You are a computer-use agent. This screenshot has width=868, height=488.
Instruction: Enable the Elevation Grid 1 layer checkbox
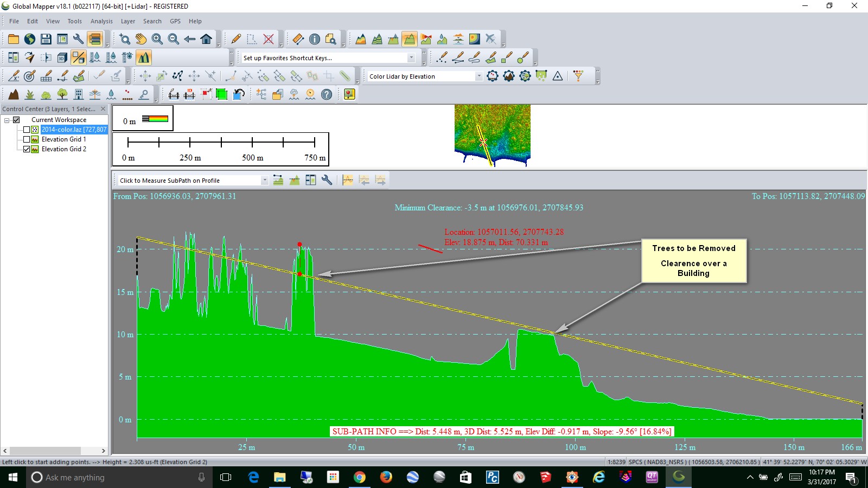coord(26,139)
